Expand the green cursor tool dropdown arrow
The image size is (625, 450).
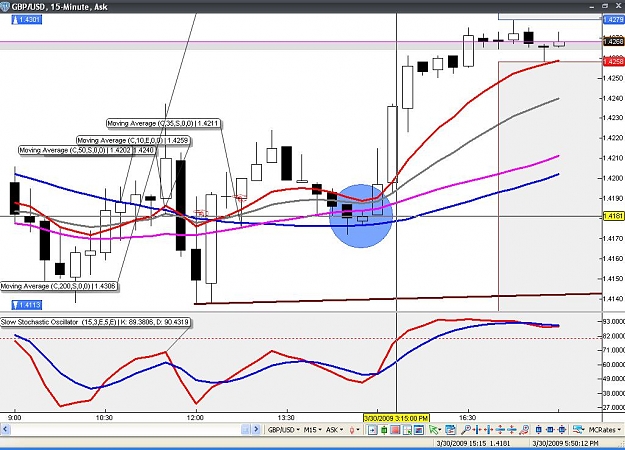pos(440,430)
